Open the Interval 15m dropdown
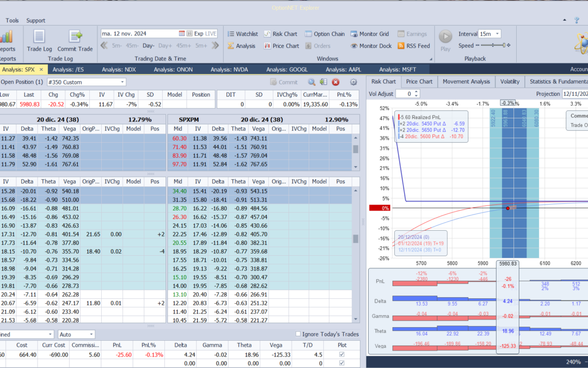588x368 pixels. click(x=497, y=34)
